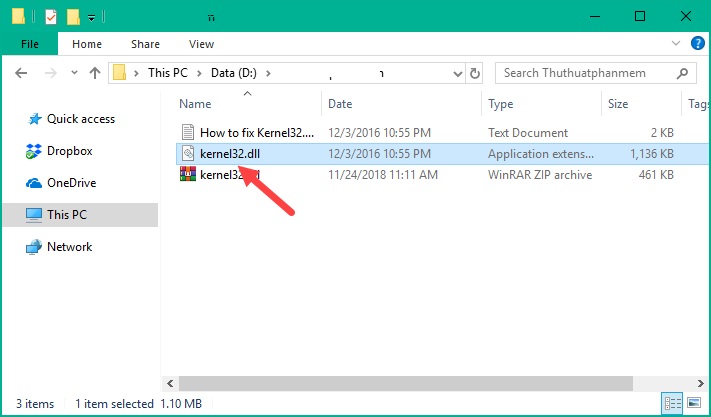The image size is (711, 417).
Task: Click Data (D:) in the address bar
Action: coord(234,73)
